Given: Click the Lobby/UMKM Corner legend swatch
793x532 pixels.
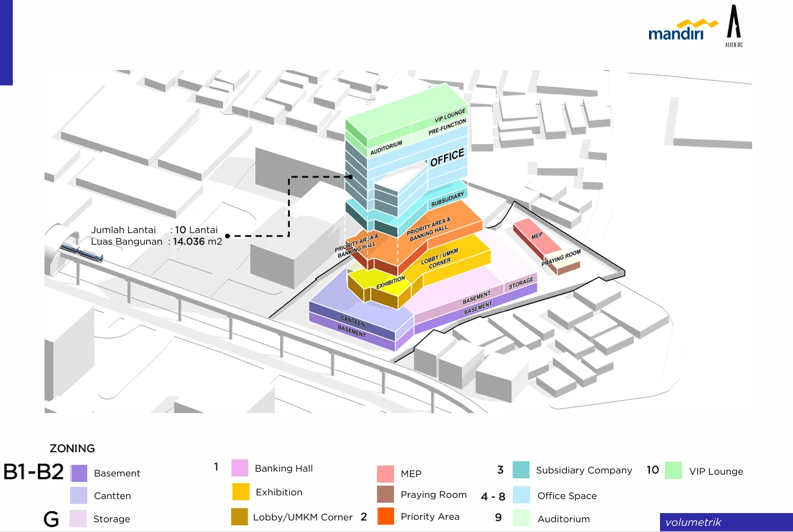Looking at the screenshot, I should (x=240, y=517).
